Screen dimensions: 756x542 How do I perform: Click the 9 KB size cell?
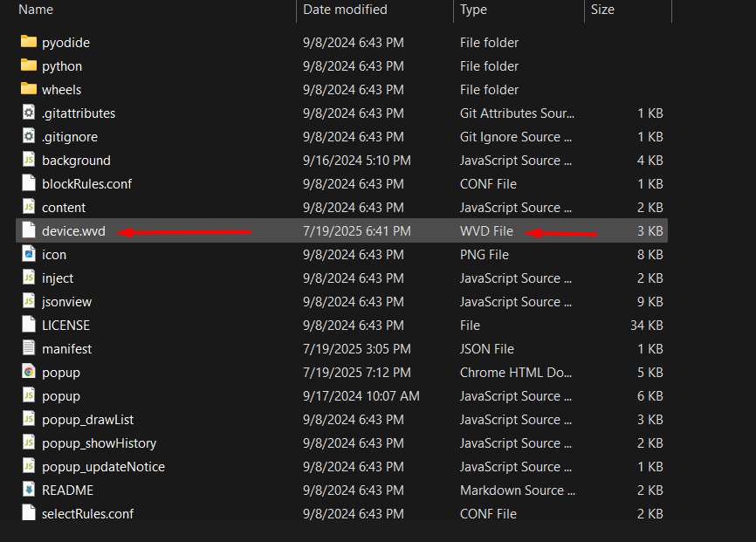click(x=649, y=302)
